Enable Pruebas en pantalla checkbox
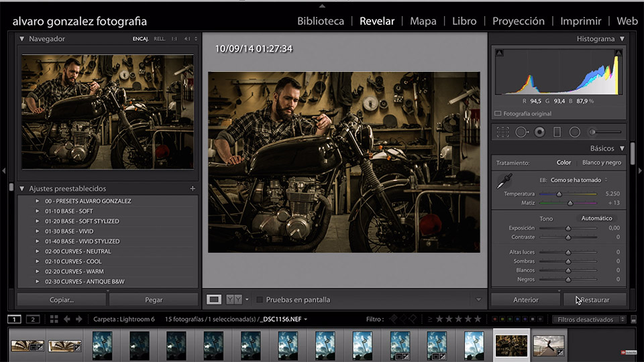Screen dimensions: 644x362 click(260, 300)
